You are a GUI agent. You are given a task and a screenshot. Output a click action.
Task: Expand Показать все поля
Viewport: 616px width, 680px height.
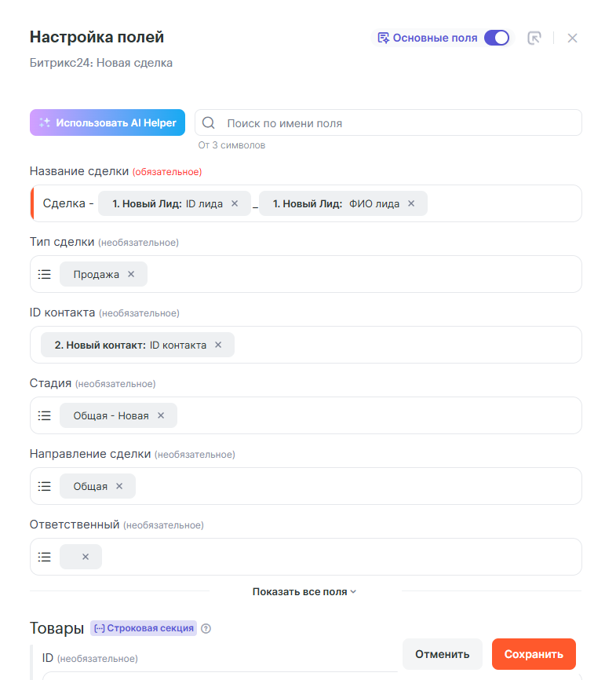pos(304,591)
